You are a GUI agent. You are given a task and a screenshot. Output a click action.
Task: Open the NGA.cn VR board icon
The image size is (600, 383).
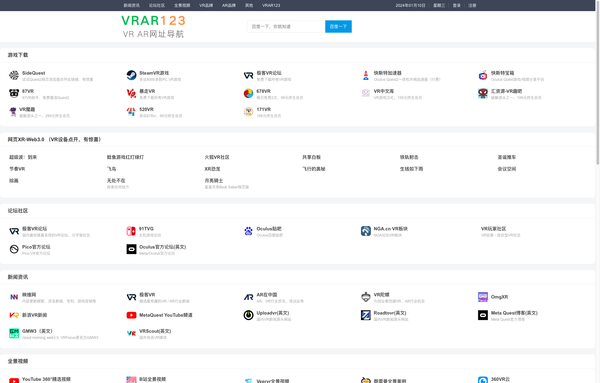(366, 231)
